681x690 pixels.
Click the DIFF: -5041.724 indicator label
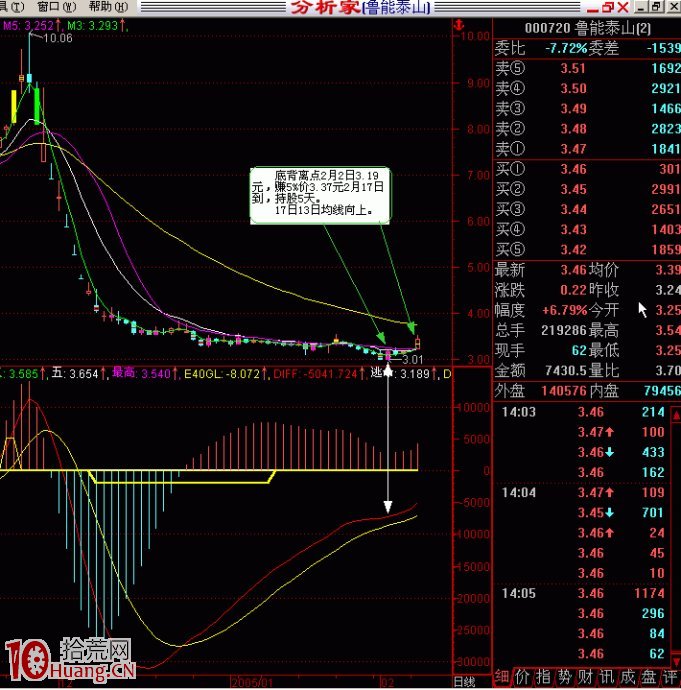(319, 374)
